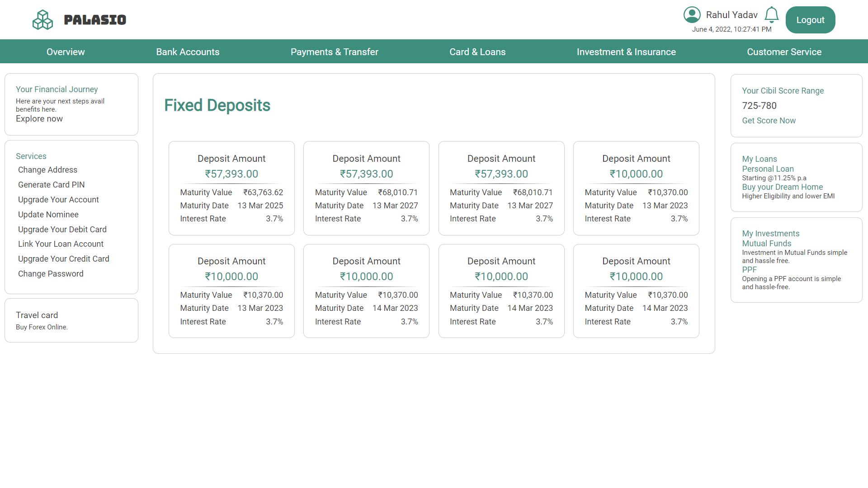868x488 pixels.
Task: Open the Payments & Transfer menu
Action: pyautogui.click(x=334, y=52)
